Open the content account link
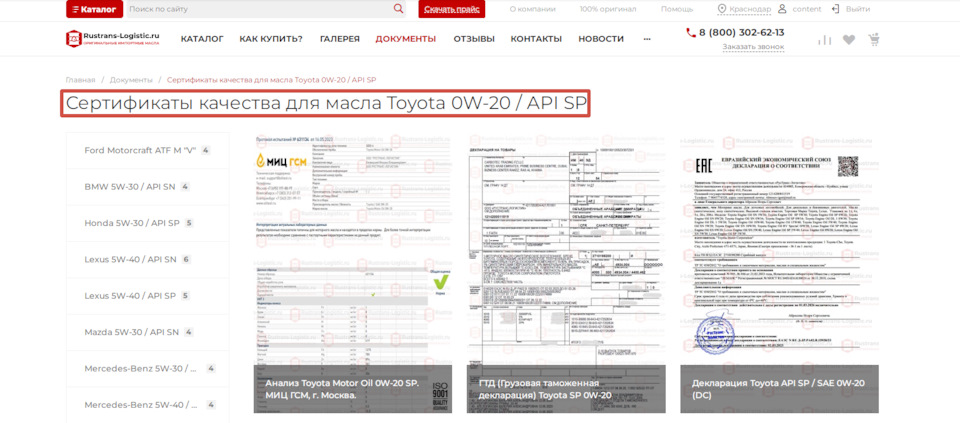 [807, 9]
